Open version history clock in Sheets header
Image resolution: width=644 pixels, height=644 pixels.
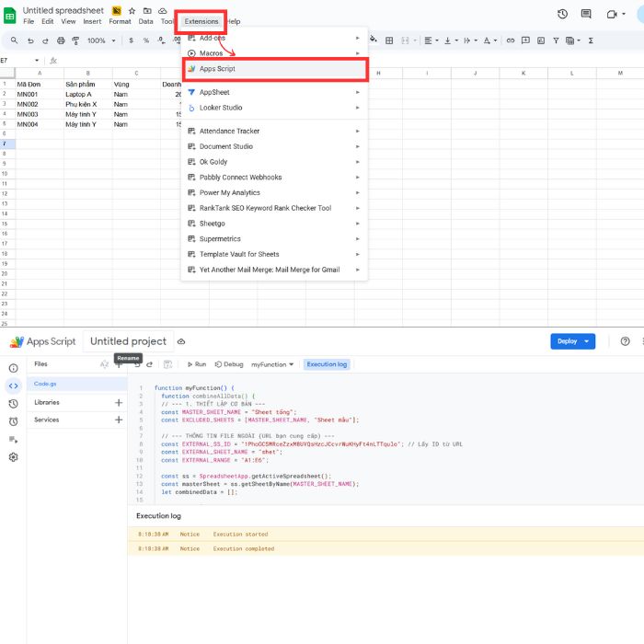coord(562,14)
